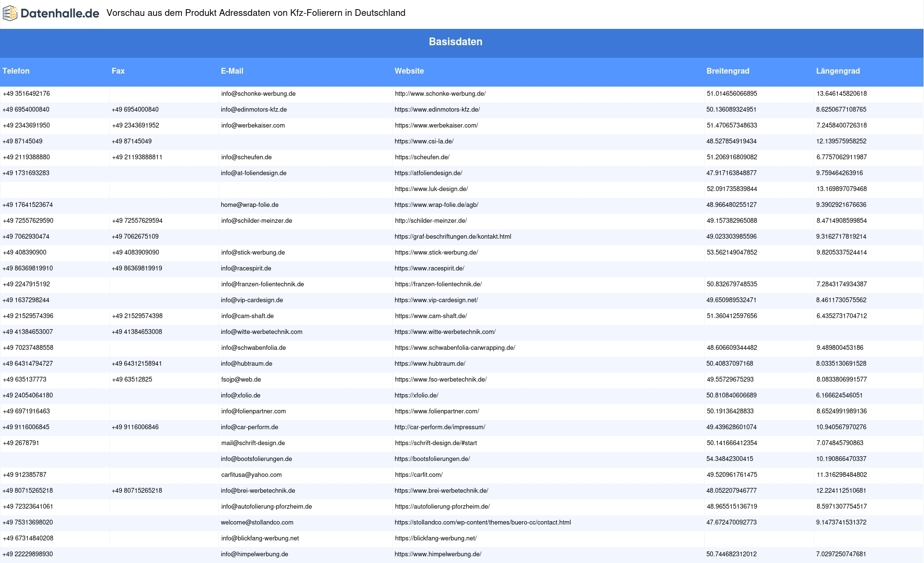Select latitude value 54.34842300415

point(730,459)
